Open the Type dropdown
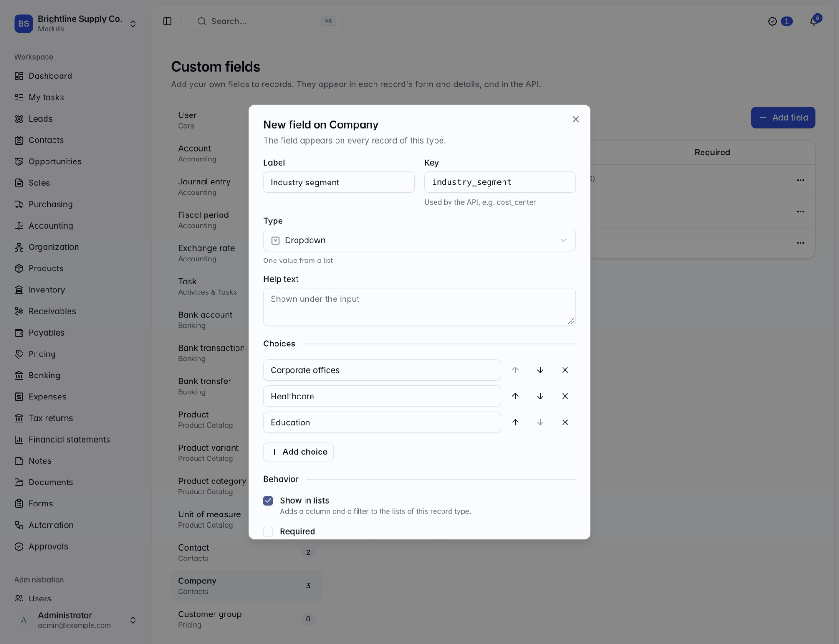This screenshot has width=839, height=644. point(419,240)
